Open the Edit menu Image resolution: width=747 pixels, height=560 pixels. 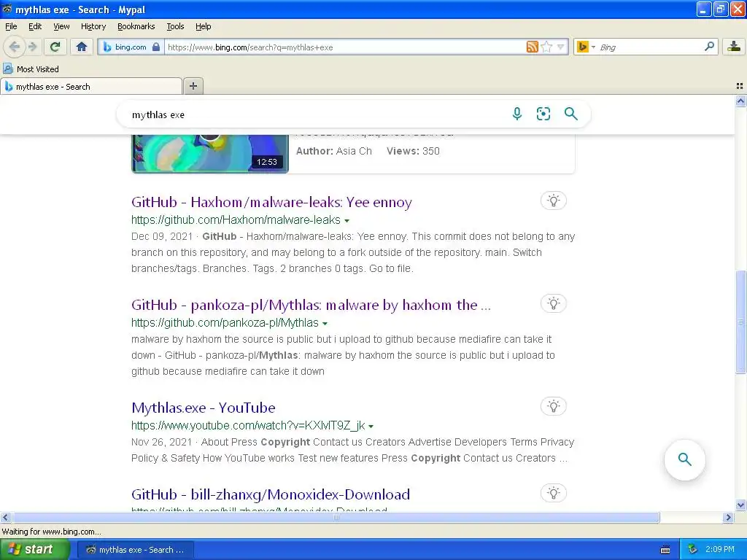[x=35, y=26]
